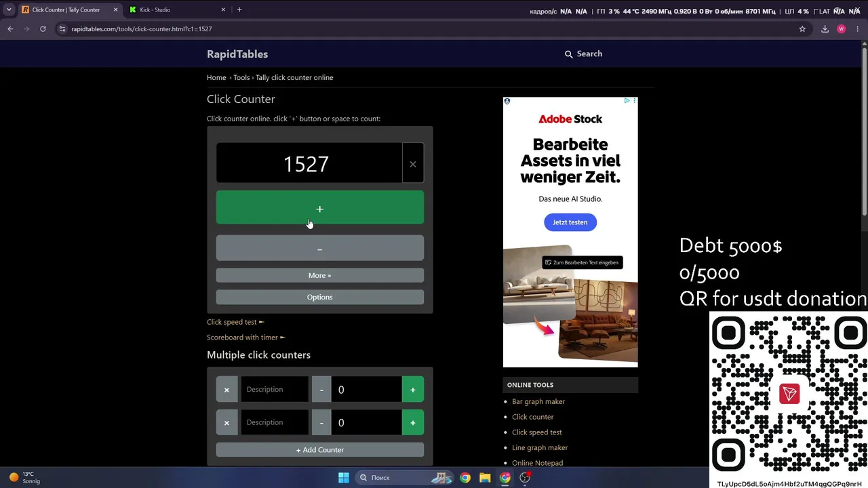The width and height of the screenshot is (868, 488).
Task: Click the Search magnifier icon in the header
Action: (569, 54)
